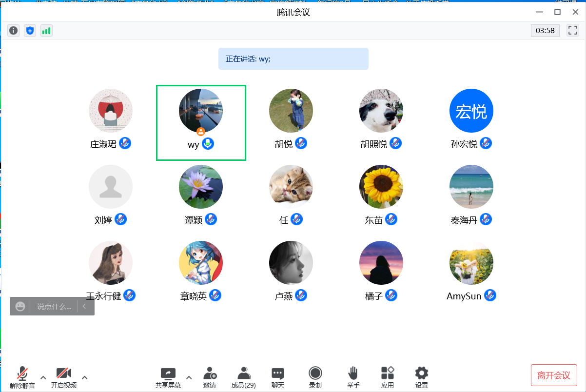Click the 离开会议 leave meeting button
The image size is (586, 392).
click(x=554, y=375)
